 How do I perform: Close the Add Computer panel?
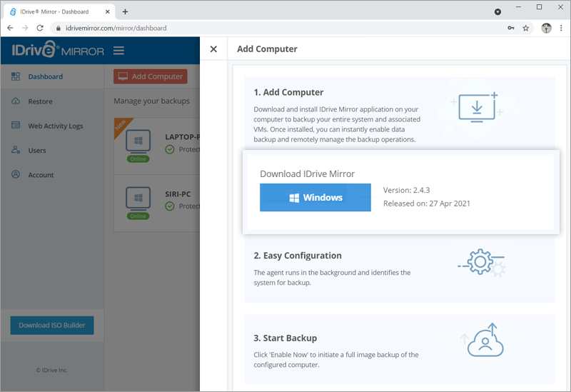pos(213,49)
